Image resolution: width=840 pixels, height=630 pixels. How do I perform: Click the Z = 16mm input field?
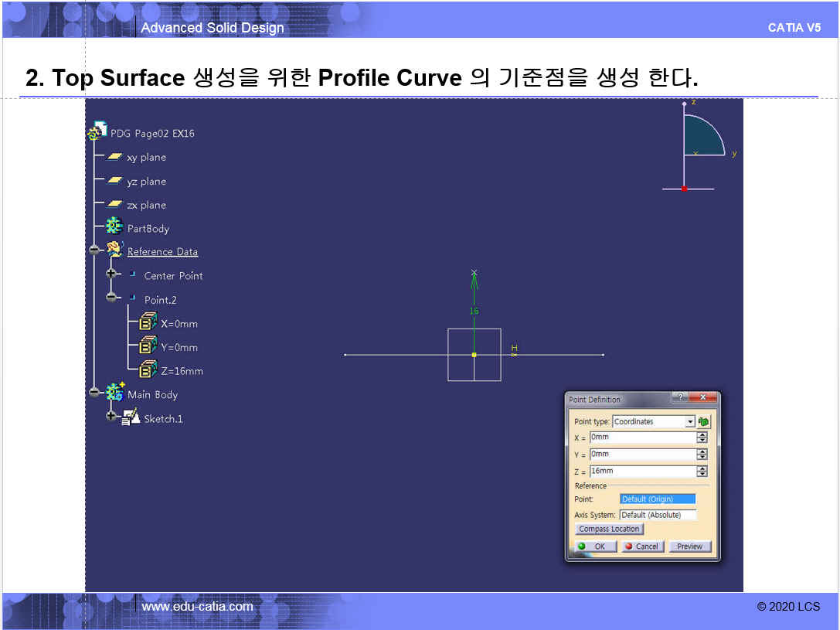coord(642,471)
